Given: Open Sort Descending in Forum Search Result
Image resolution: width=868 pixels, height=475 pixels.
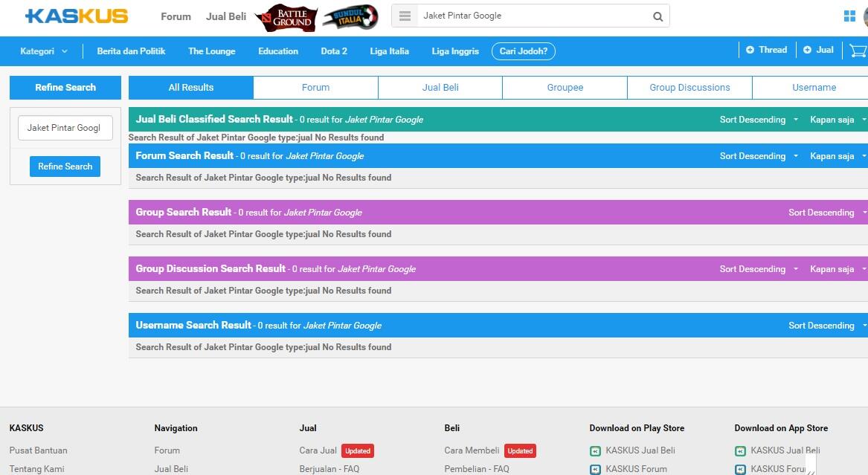Looking at the screenshot, I should click(x=759, y=156).
